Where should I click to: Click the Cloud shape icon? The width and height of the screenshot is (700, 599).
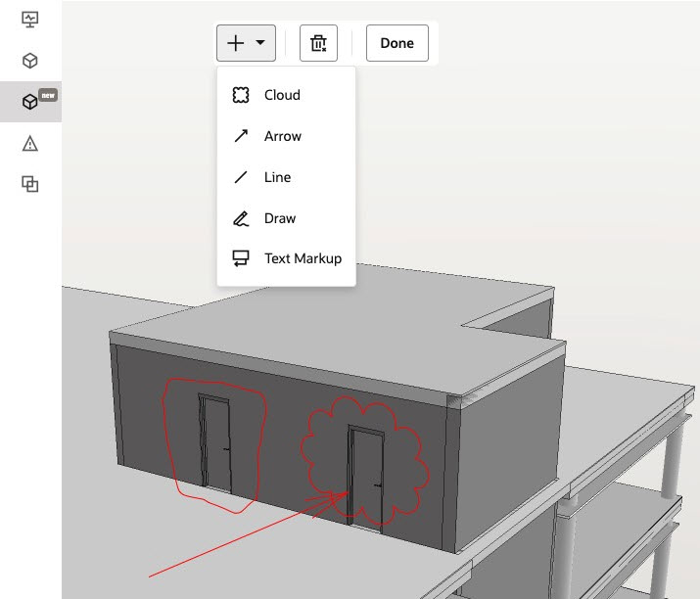pos(241,95)
